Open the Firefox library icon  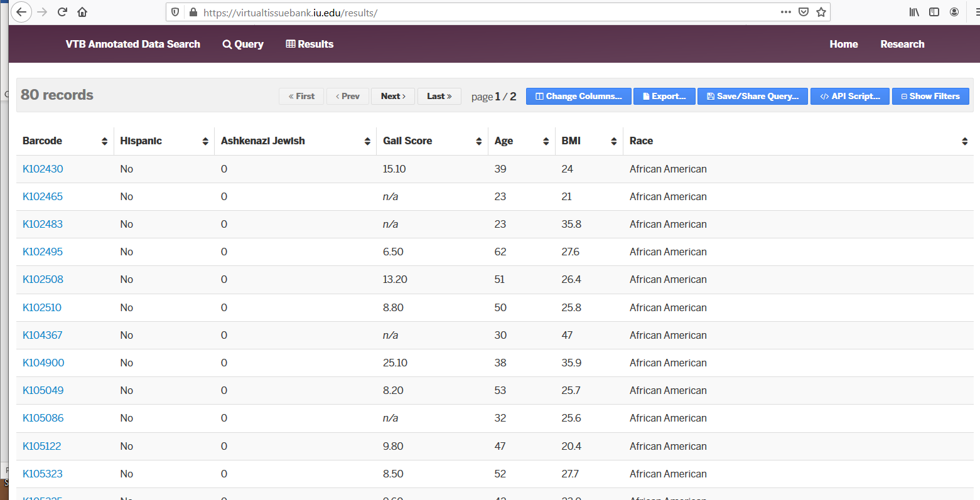(914, 12)
